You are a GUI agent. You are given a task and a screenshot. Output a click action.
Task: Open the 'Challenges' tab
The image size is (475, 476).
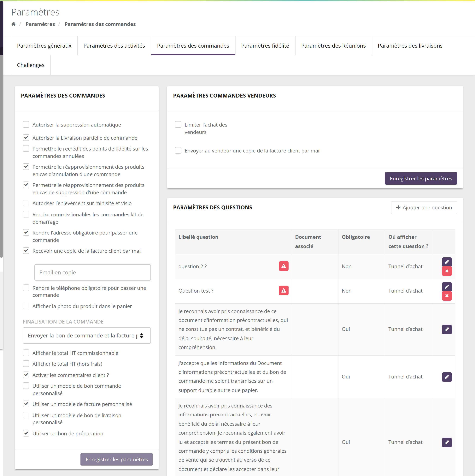(31, 65)
